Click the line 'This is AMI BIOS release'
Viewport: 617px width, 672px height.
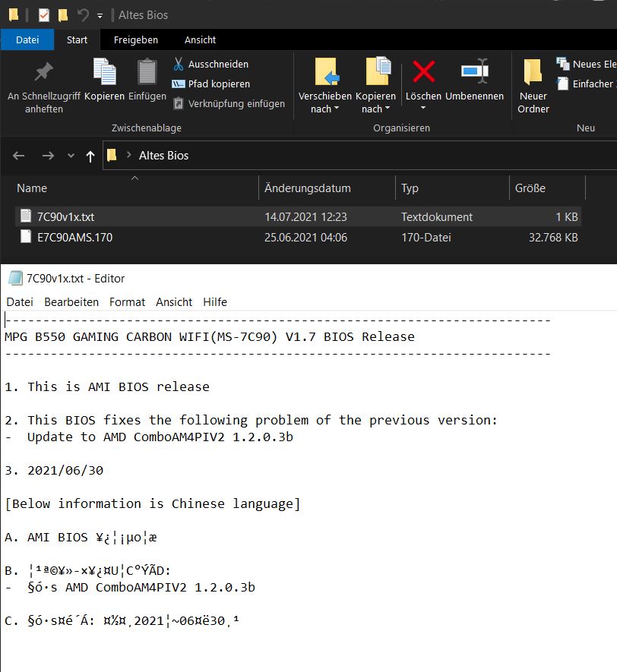pyautogui.click(x=119, y=387)
